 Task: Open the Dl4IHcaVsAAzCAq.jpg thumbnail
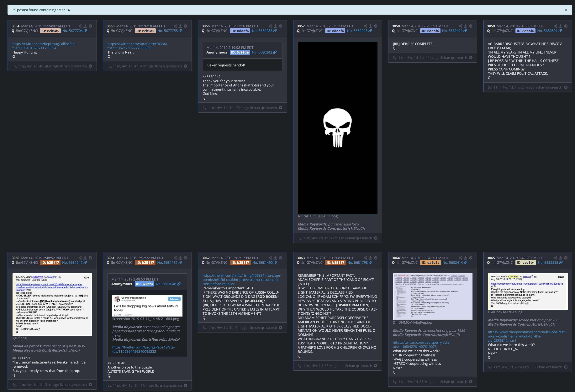tap(527, 291)
